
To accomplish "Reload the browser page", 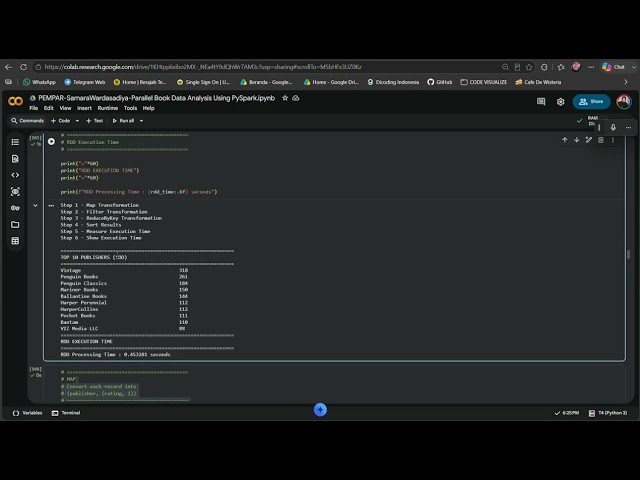I will [23, 67].
